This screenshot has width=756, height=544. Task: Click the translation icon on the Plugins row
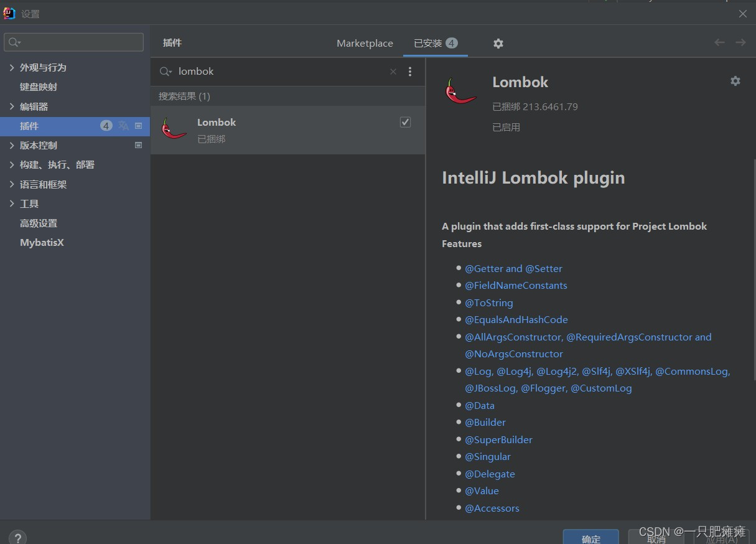point(124,126)
